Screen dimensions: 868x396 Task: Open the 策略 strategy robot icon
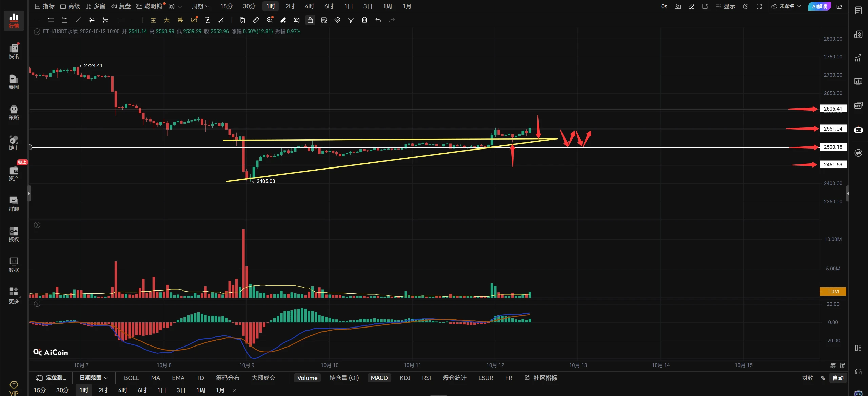point(14,112)
